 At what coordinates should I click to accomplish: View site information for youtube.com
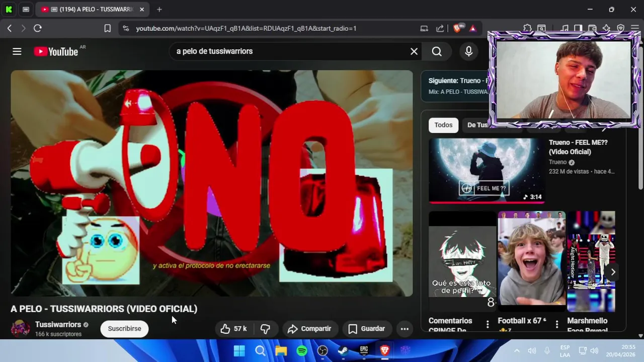point(126,28)
